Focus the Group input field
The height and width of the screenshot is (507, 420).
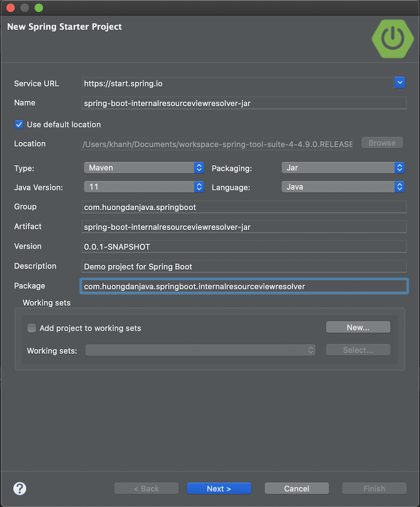[244, 207]
